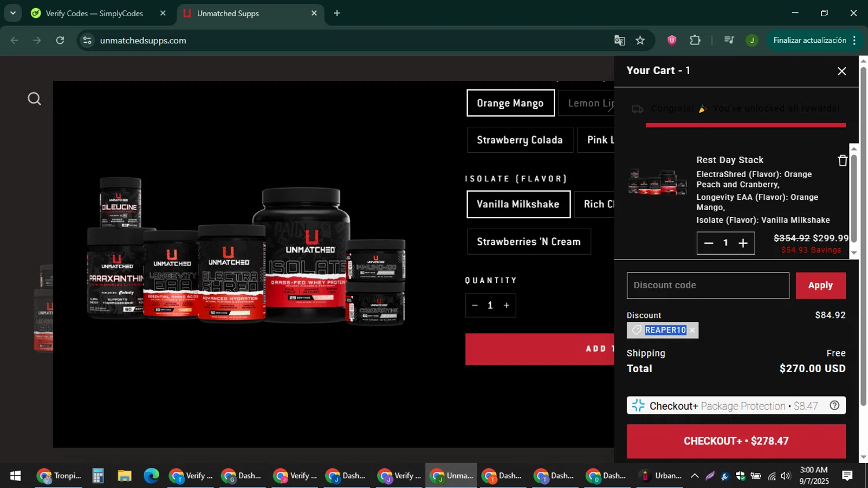Open Chrome three-dot menu

pyautogui.click(x=855, y=41)
